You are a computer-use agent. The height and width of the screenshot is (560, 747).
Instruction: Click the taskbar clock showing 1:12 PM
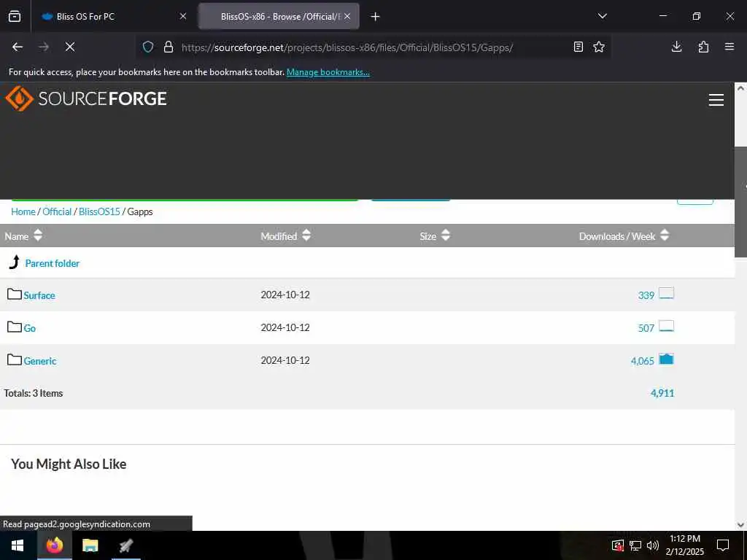pos(685,545)
